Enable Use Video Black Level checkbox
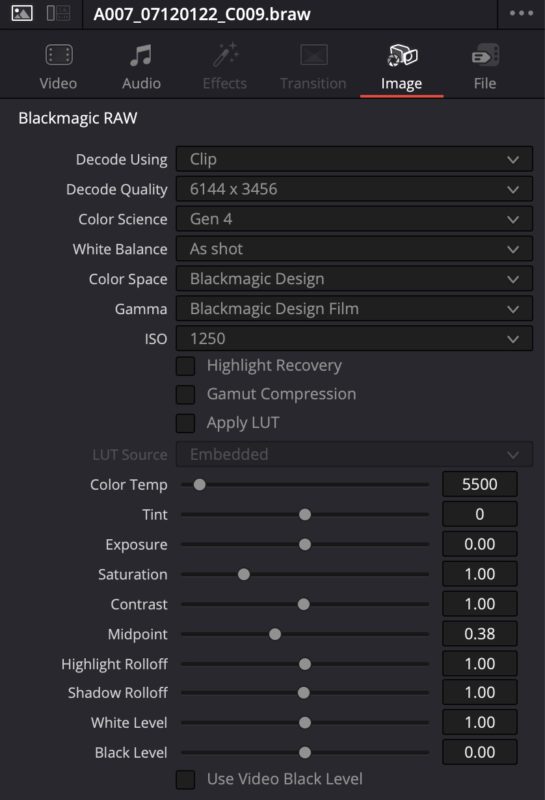 click(x=185, y=779)
